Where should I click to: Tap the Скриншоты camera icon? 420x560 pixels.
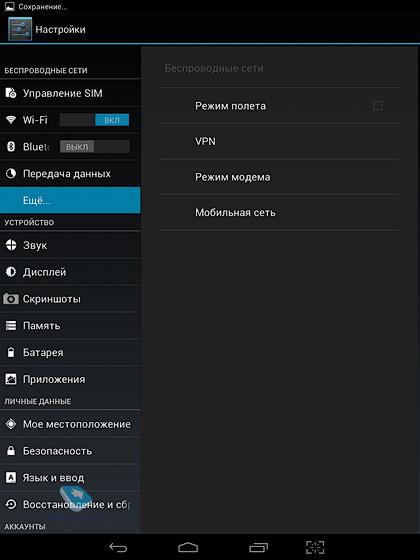click(11, 299)
